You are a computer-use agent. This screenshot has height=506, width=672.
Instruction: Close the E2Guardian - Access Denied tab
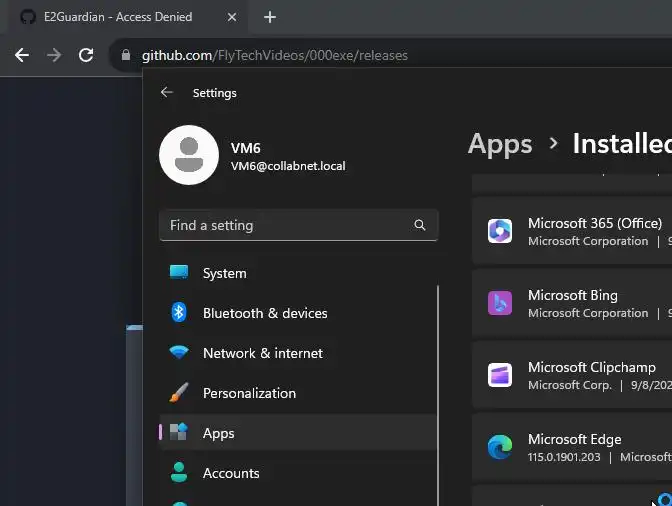click(x=232, y=17)
